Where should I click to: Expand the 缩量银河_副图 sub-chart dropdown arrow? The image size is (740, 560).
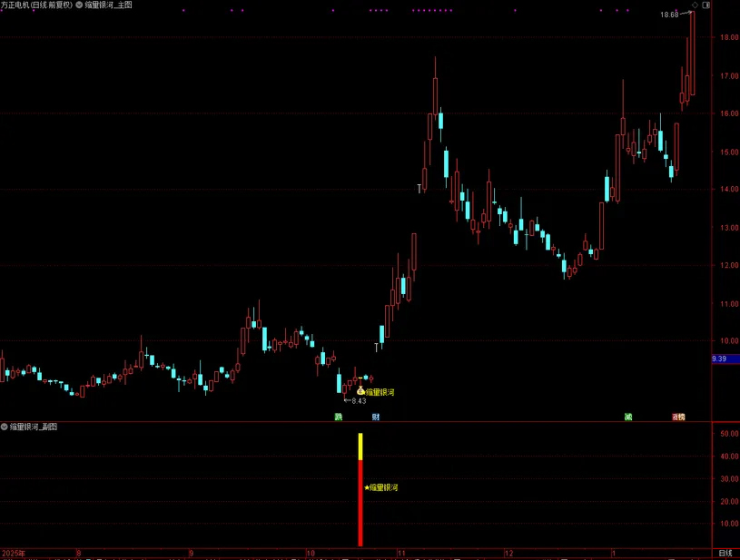point(5,427)
